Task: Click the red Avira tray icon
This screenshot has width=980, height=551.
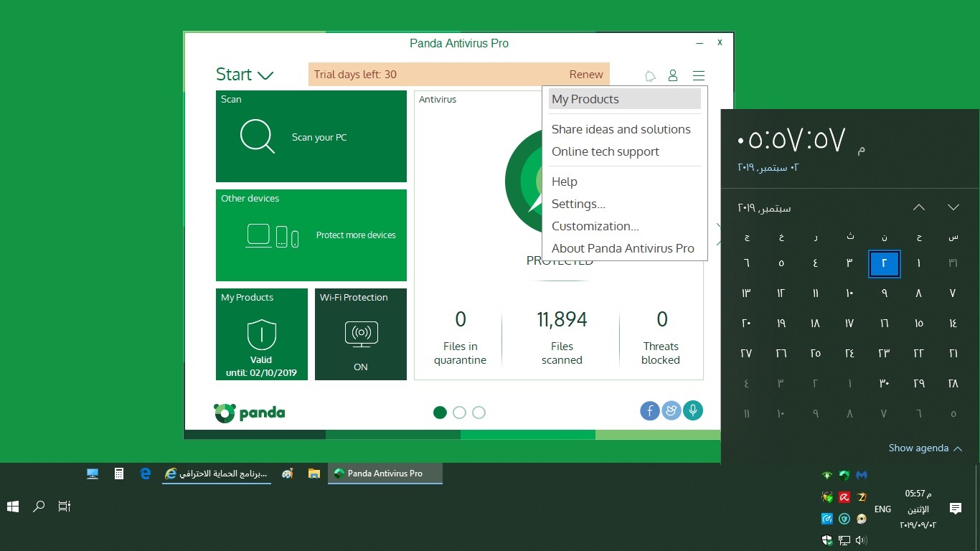Action: coord(844,496)
